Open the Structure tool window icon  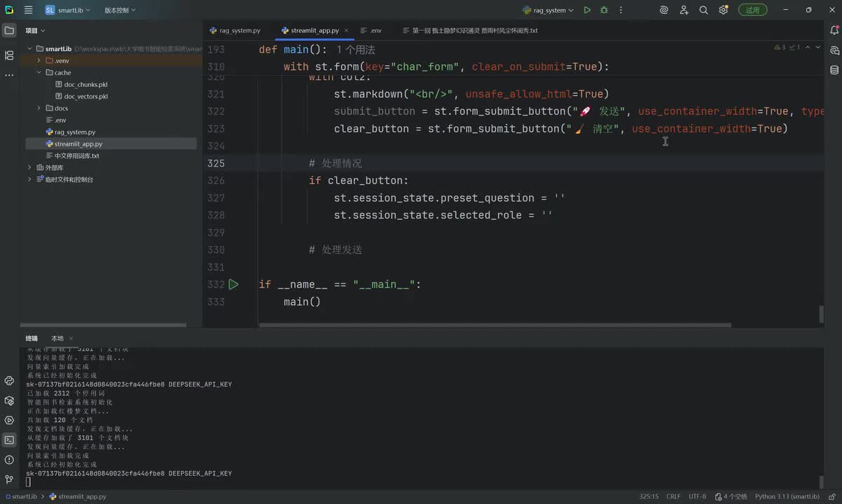(x=9, y=55)
